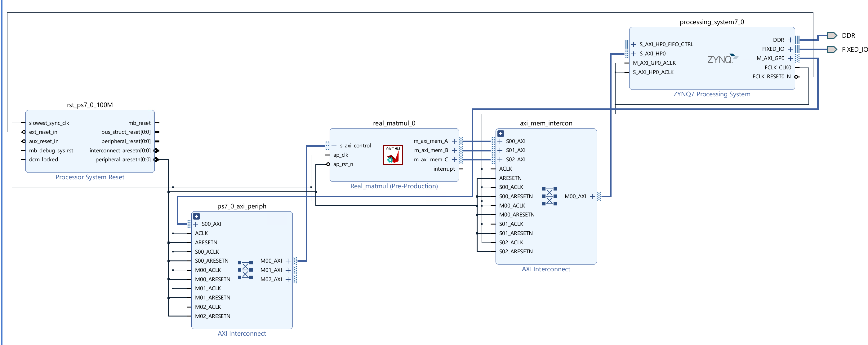Select ACLK pin on axi_mem_intercon
The width and height of the screenshot is (868, 345).
(x=505, y=169)
